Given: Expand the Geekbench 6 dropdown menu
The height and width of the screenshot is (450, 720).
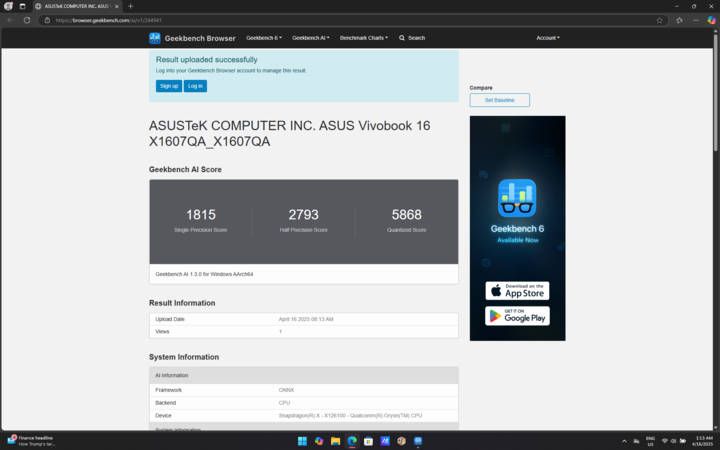Looking at the screenshot, I should 264,38.
